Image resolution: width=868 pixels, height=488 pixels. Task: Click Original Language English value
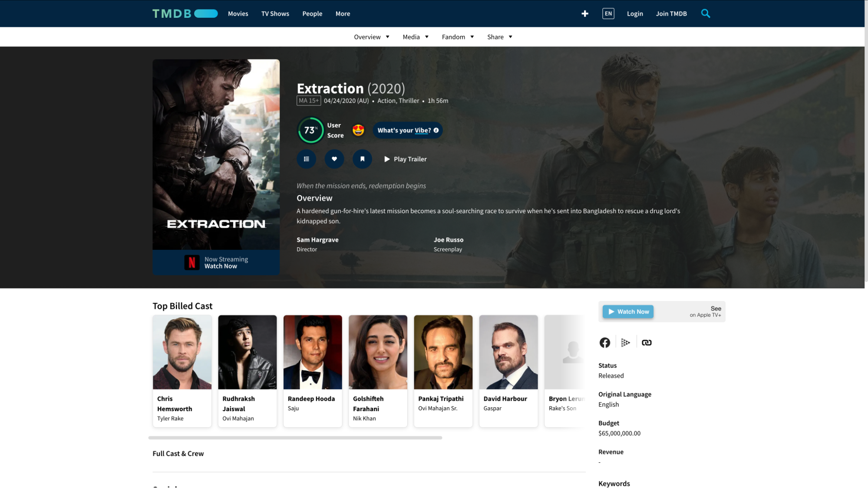point(608,404)
